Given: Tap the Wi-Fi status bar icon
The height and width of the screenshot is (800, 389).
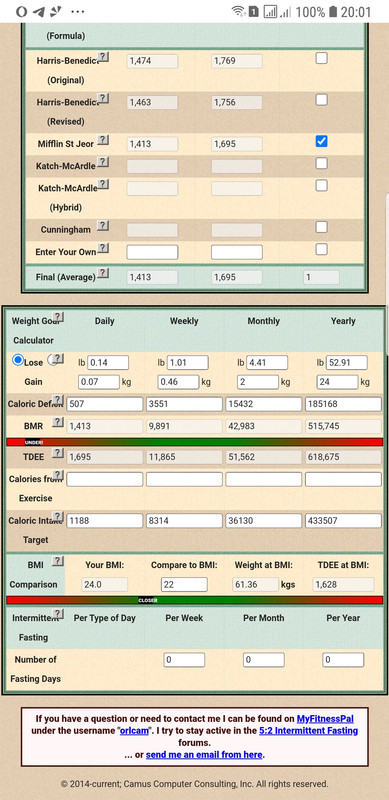Looking at the screenshot, I should [238, 11].
